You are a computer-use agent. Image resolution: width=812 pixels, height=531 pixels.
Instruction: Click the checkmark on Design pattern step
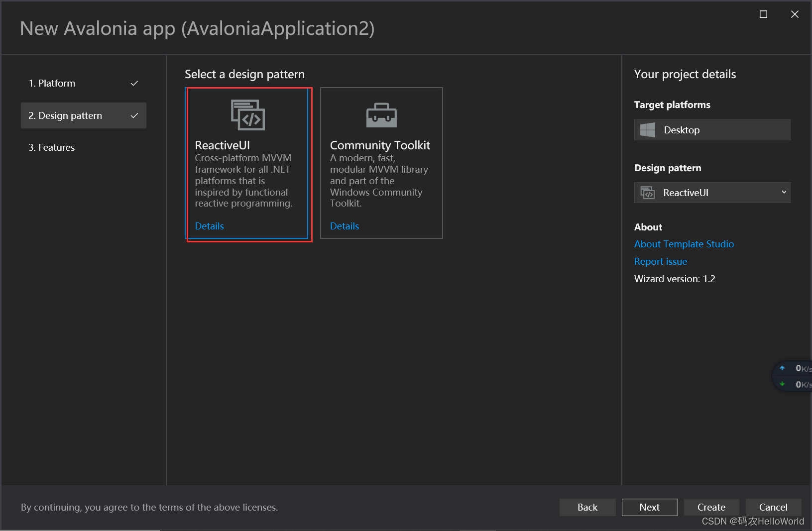coord(134,115)
